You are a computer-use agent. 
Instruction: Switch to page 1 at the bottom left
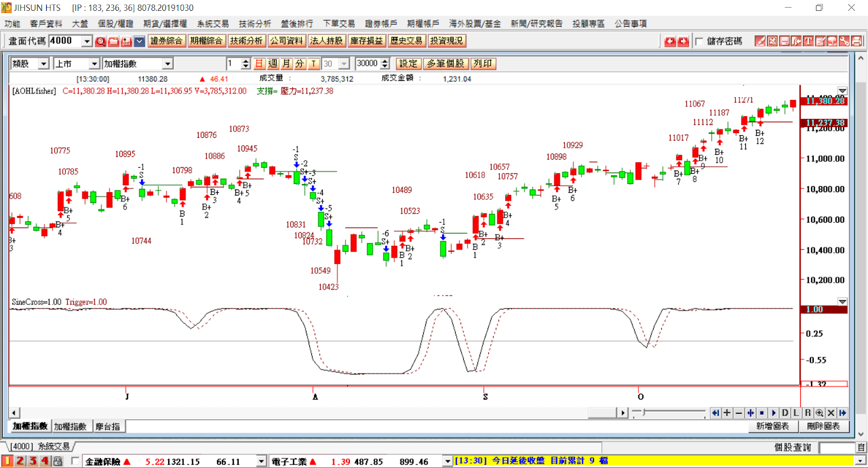[7, 461]
